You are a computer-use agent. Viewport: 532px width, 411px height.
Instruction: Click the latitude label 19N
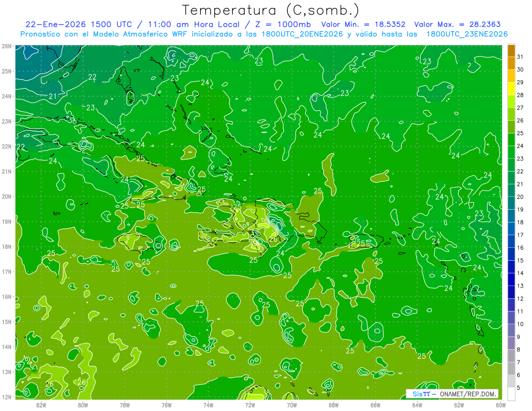pyautogui.click(x=7, y=221)
